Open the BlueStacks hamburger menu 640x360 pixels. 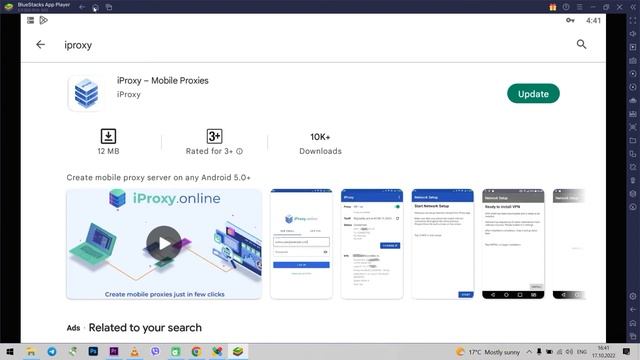(x=580, y=7)
